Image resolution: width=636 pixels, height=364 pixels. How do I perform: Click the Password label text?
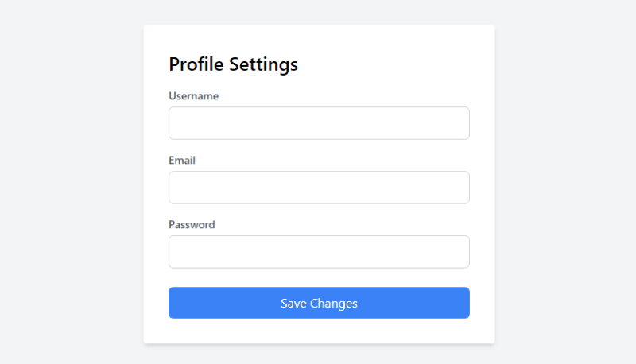[x=192, y=225]
